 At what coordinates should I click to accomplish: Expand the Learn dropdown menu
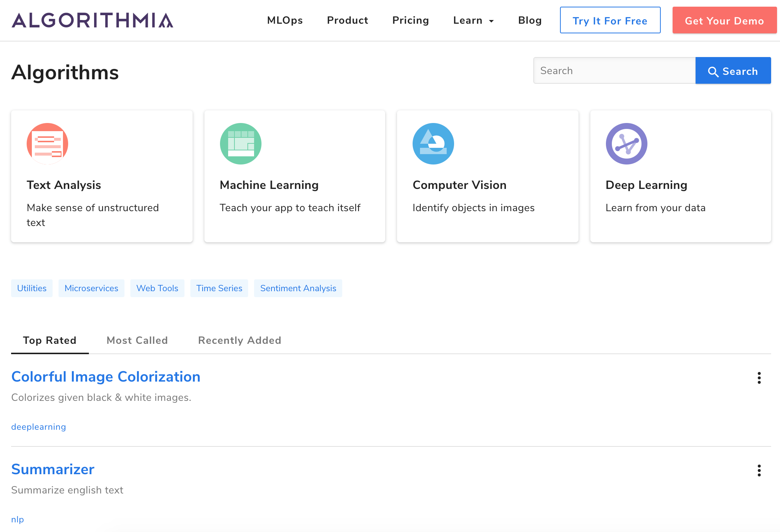474,20
